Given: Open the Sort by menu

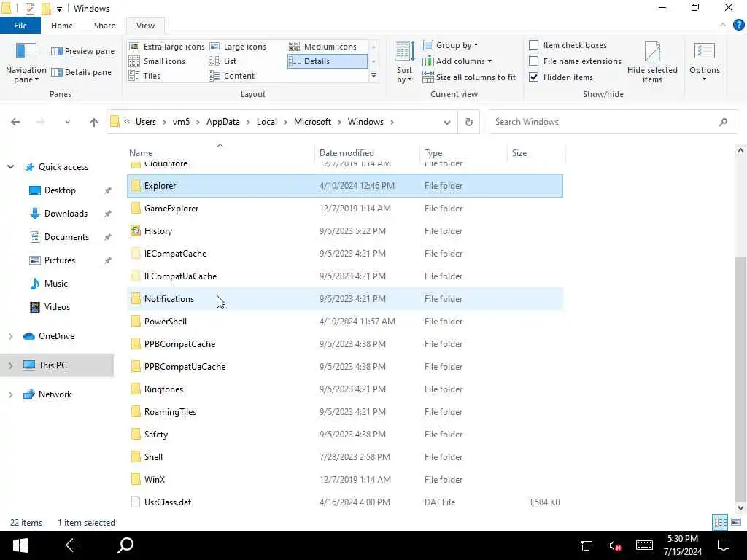Looking at the screenshot, I should 404,63.
